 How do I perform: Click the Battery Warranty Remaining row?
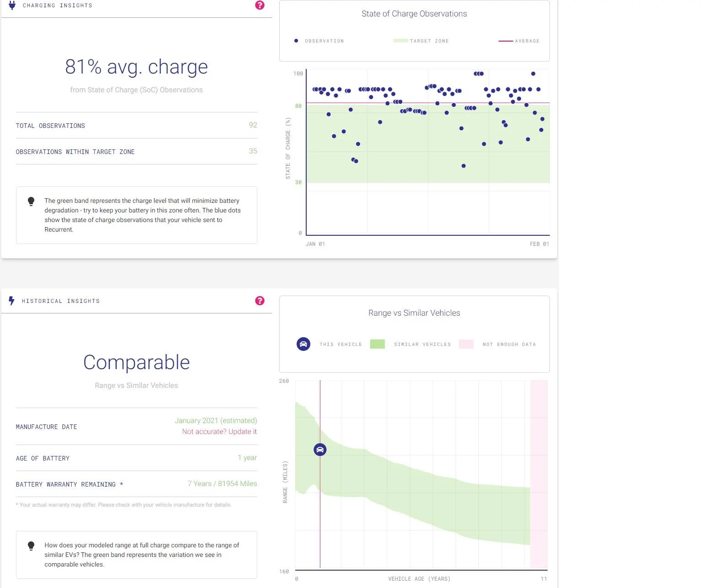[x=137, y=484]
